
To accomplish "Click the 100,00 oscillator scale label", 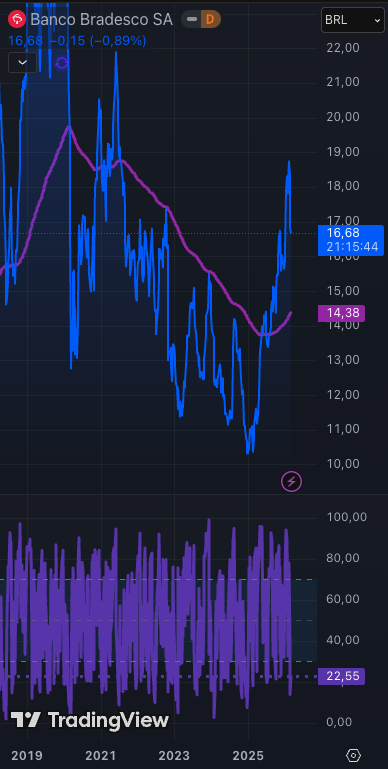I will [x=346, y=517].
